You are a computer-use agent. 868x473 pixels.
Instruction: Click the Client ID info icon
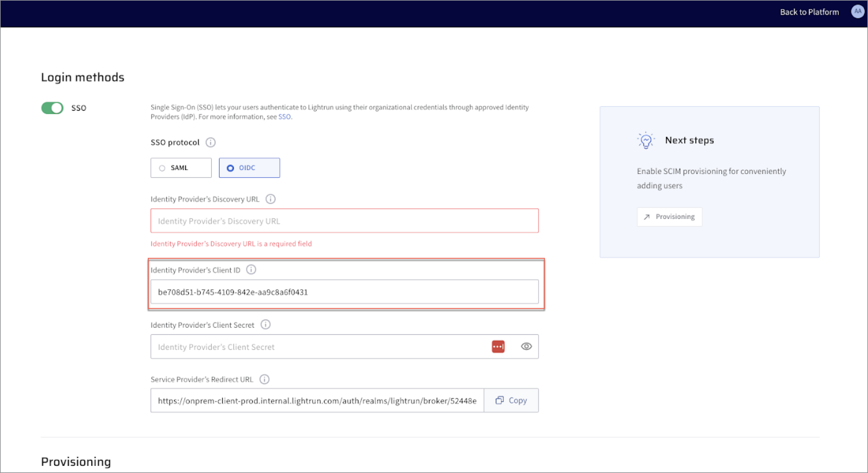pyautogui.click(x=251, y=269)
